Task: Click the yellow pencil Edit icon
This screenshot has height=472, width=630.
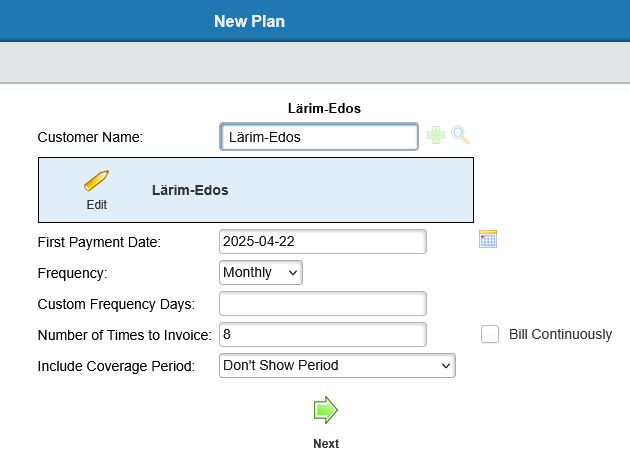Action: point(96,180)
